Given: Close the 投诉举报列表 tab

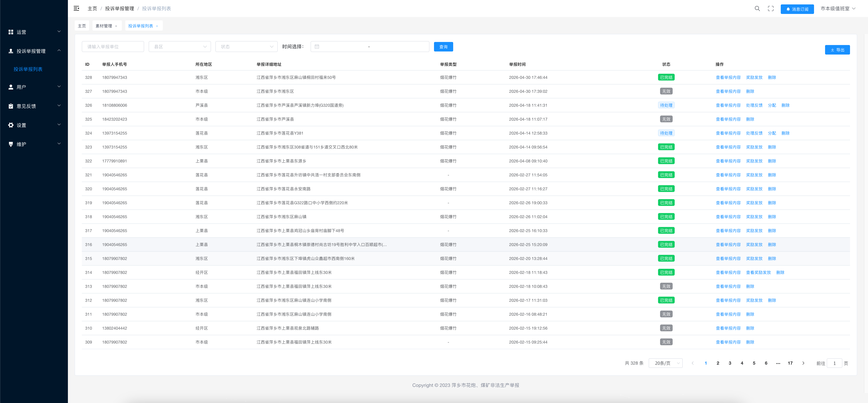Looking at the screenshot, I should 157,26.
